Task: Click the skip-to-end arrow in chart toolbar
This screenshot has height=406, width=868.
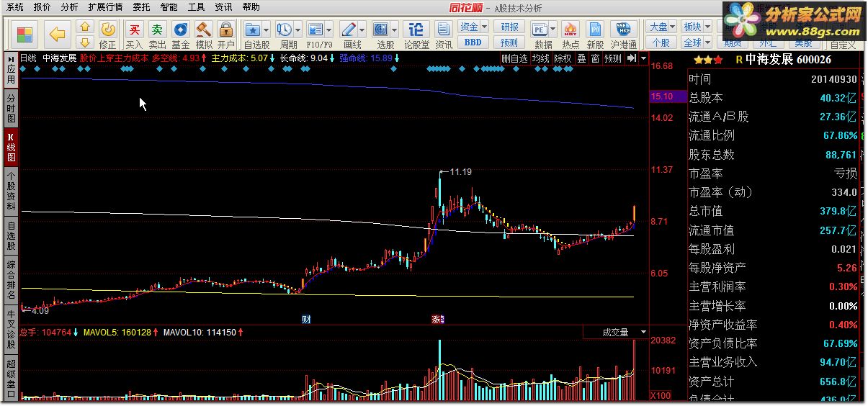Action: pos(631,58)
